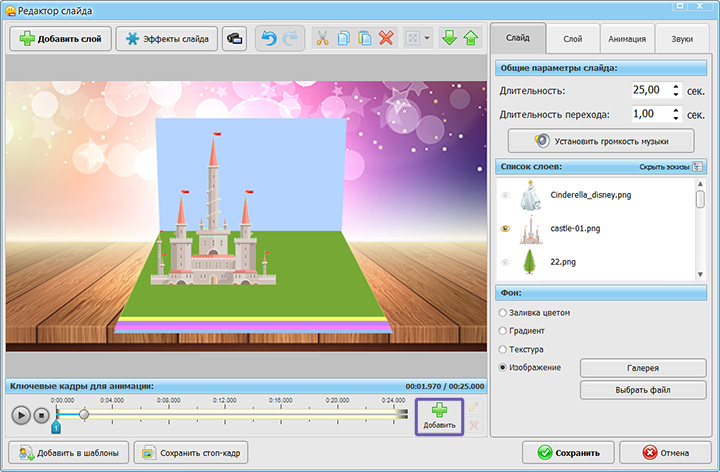Click Сохранить стоп-кадр button
720x472 pixels.
(x=191, y=453)
